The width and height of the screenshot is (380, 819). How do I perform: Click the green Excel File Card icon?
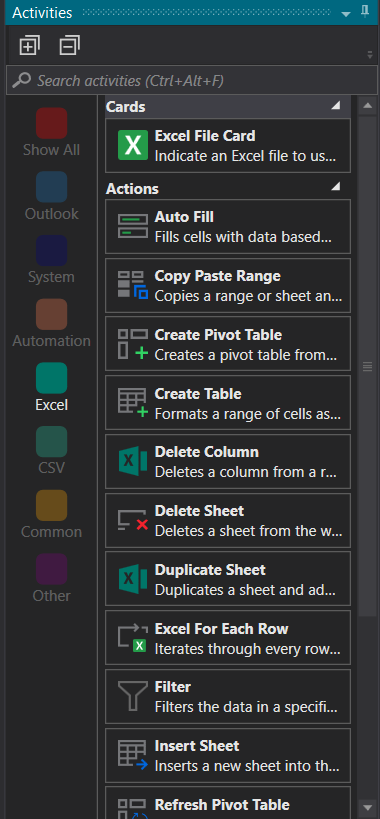coord(133,145)
